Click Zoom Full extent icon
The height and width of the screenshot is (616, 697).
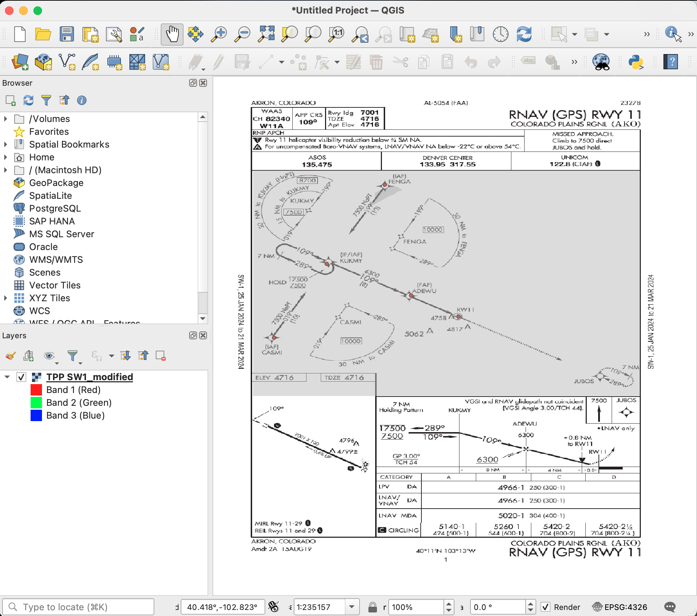click(266, 34)
